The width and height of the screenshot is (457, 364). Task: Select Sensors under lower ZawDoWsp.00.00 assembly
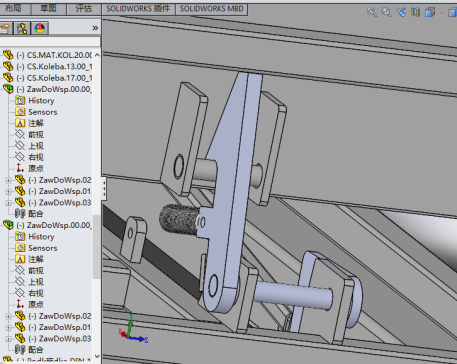point(36,248)
